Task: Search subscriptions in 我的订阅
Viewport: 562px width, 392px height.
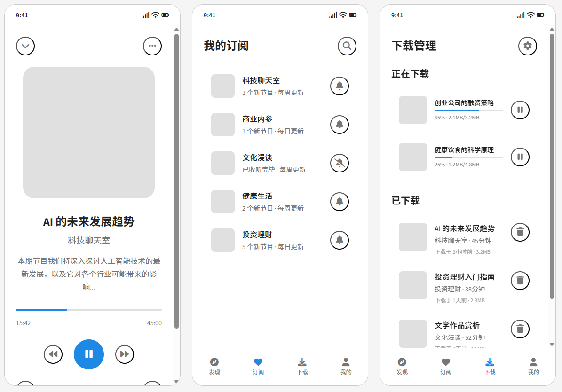Action: tap(347, 46)
